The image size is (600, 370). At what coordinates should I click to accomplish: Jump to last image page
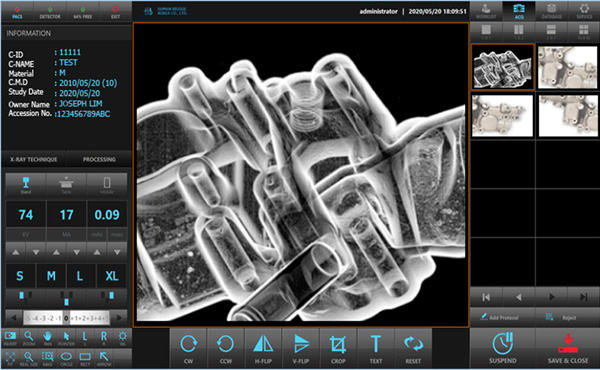(x=584, y=297)
